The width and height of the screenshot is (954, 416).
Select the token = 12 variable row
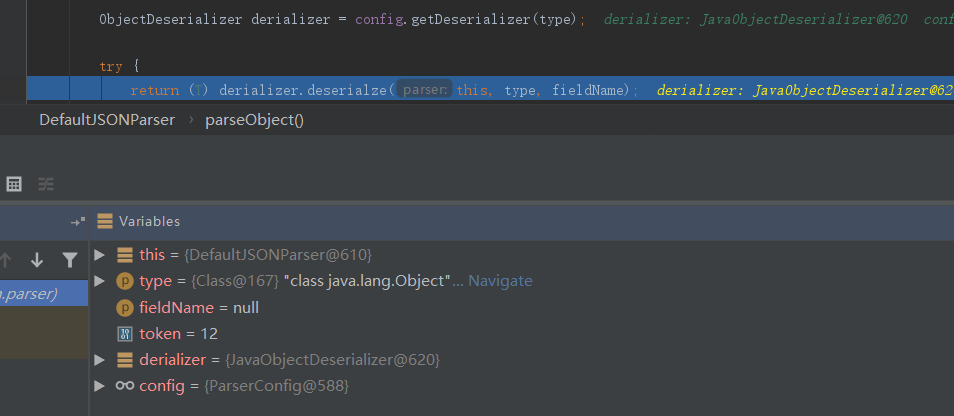tap(178, 333)
